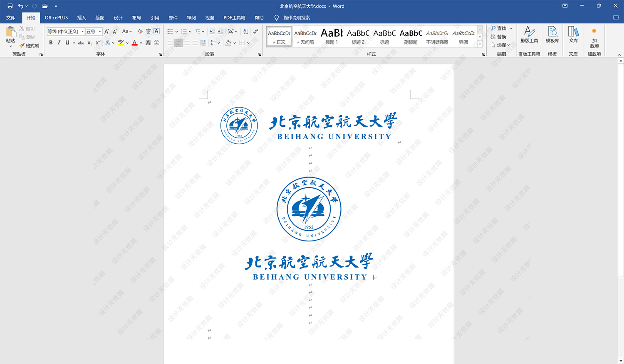
Task: Click the 加载项 add-ins button
Action: point(594,37)
